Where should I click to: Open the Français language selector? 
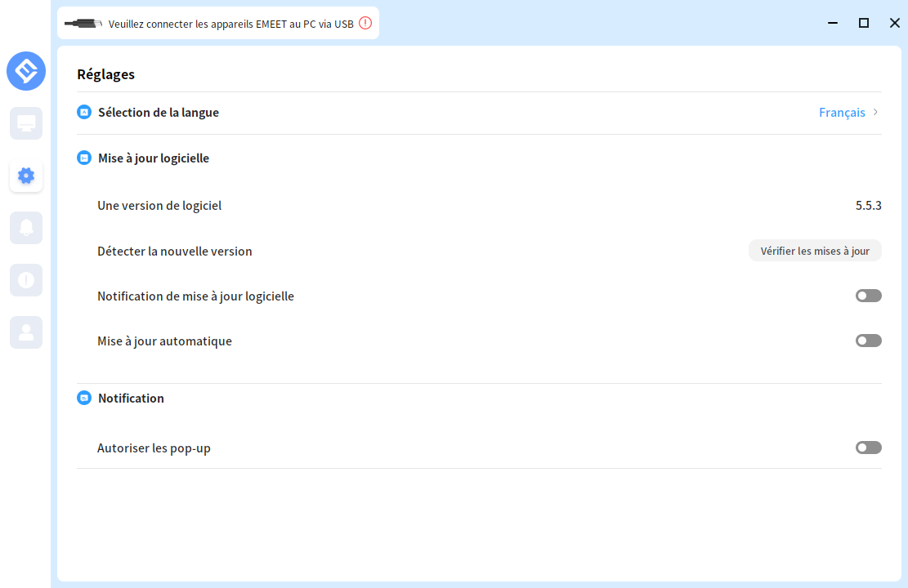coord(842,113)
